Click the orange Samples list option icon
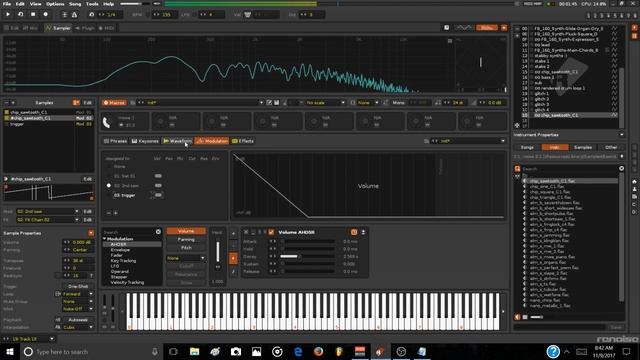Viewport: 640px width, 360px height. [76, 102]
